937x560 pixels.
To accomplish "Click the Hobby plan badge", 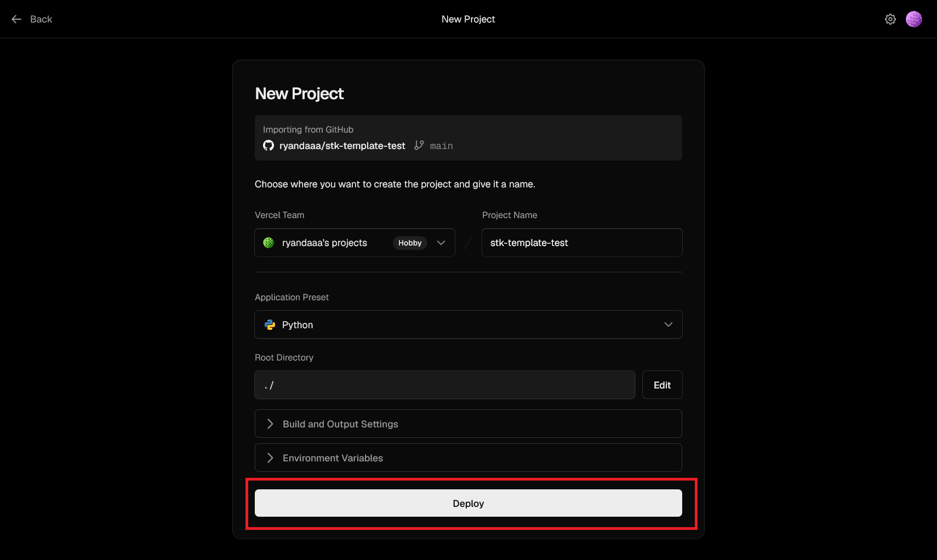I will coord(410,243).
